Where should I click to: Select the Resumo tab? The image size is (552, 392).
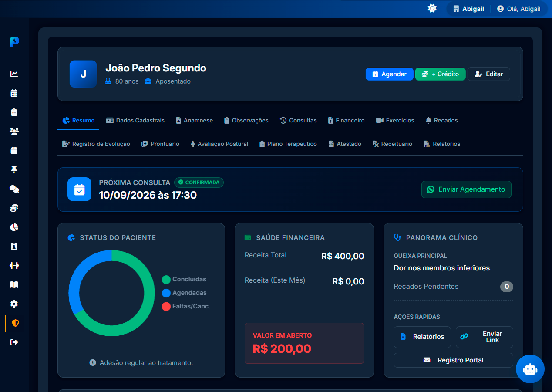(x=78, y=121)
